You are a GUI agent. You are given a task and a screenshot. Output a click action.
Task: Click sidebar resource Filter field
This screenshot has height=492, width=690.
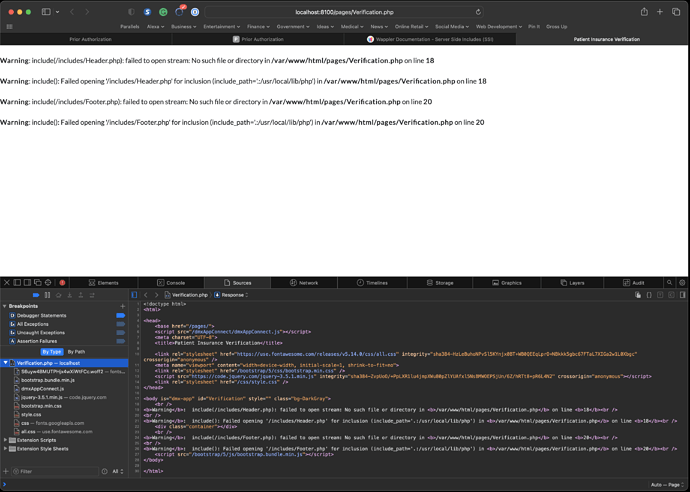point(55,471)
